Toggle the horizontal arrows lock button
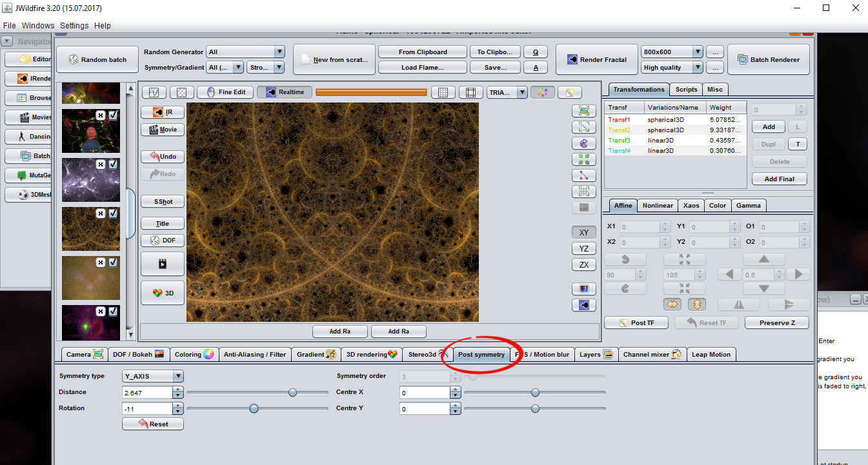Viewport: 868px width, 465px height. (x=672, y=304)
